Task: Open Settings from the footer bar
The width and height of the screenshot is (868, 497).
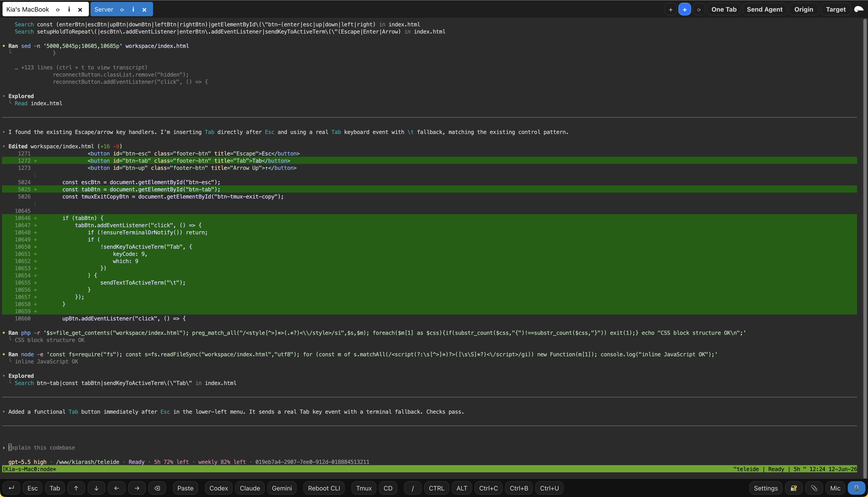Action: pyautogui.click(x=766, y=488)
